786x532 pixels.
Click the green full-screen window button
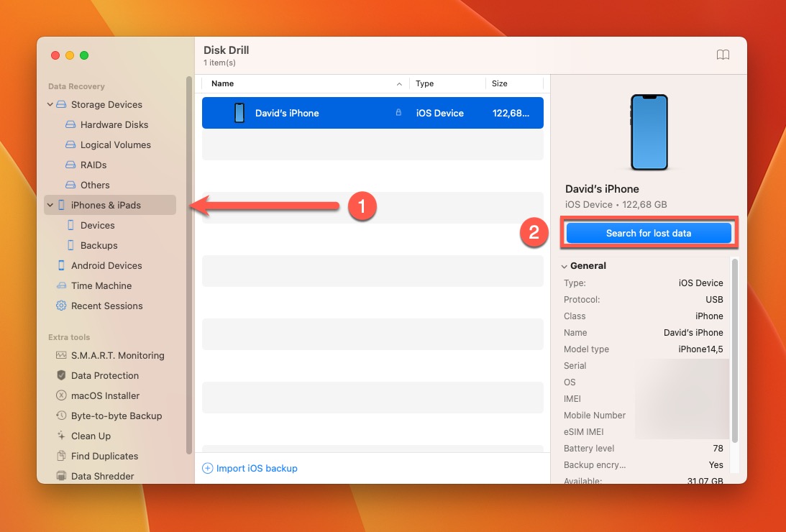coord(84,55)
